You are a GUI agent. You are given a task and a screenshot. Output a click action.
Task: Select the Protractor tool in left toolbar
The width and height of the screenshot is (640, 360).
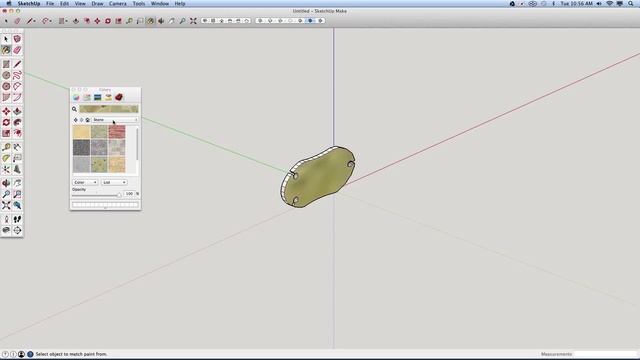6,158
